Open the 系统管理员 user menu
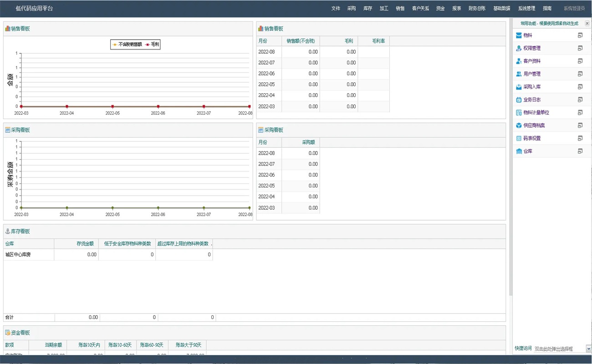Viewport: 592px width, 364px height. 574,9
